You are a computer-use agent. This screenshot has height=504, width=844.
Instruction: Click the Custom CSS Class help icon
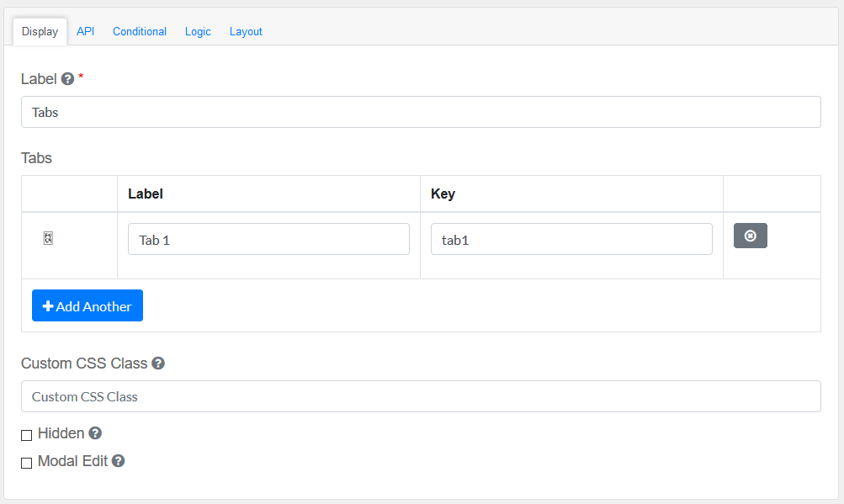coord(158,363)
